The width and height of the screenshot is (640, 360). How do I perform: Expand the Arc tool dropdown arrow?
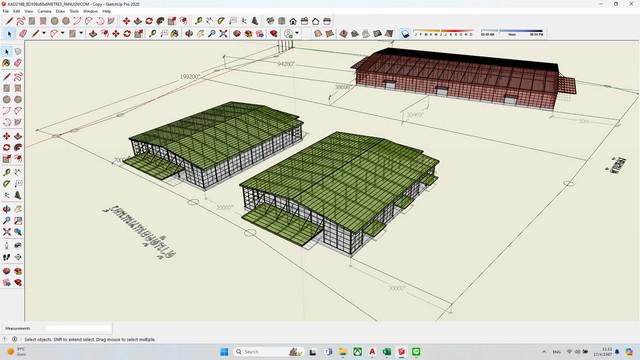pos(62,33)
